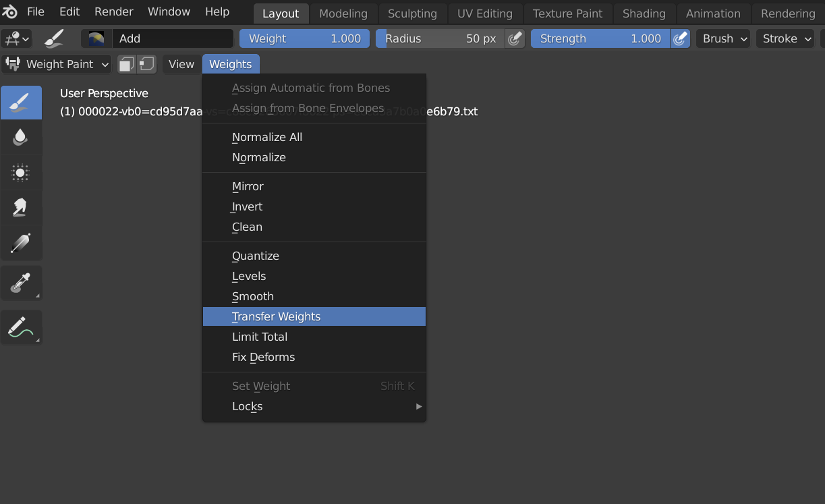Open the Window menu
Image resolution: width=825 pixels, height=504 pixels.
(169, 11)
